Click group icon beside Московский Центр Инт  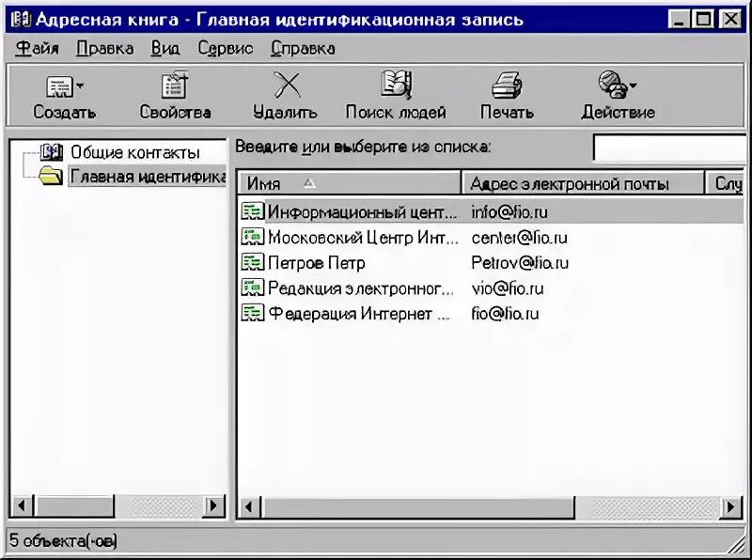click(252, 237)
